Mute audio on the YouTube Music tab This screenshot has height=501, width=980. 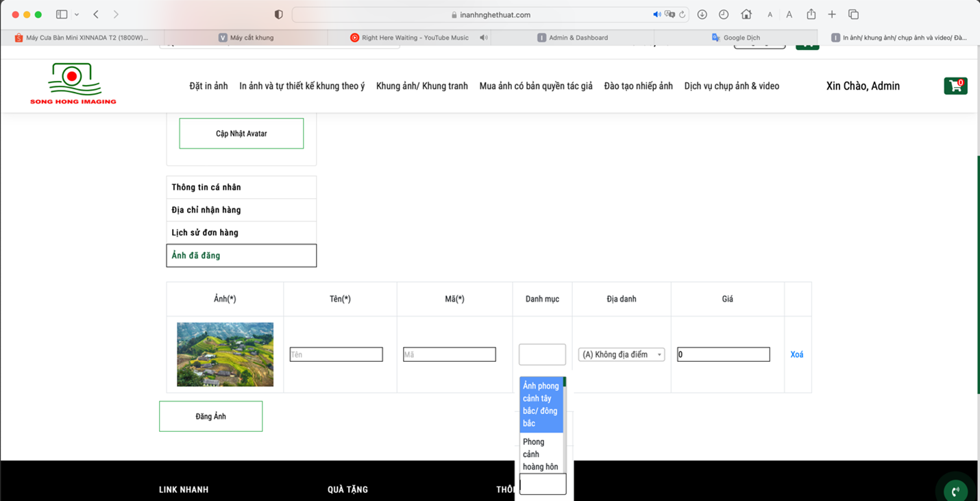point(484,38)
